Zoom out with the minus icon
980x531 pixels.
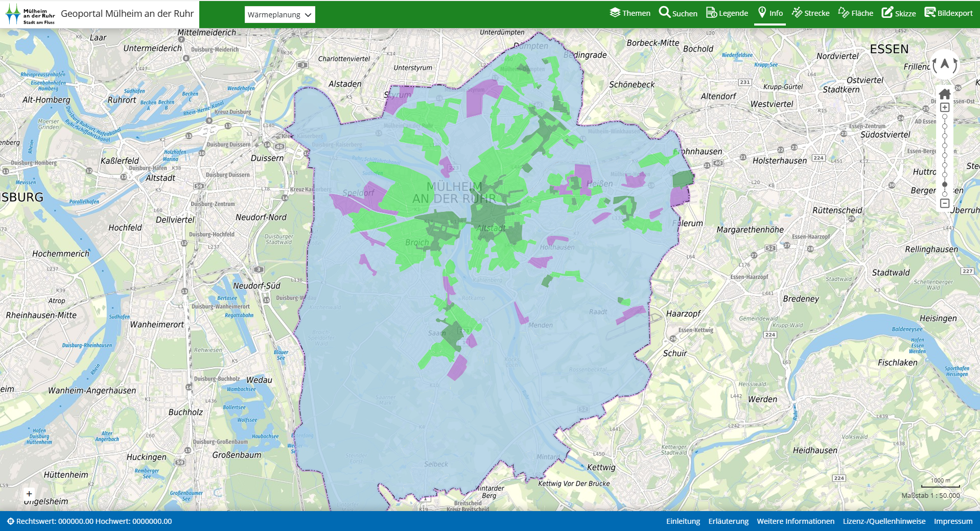[945, 203]
